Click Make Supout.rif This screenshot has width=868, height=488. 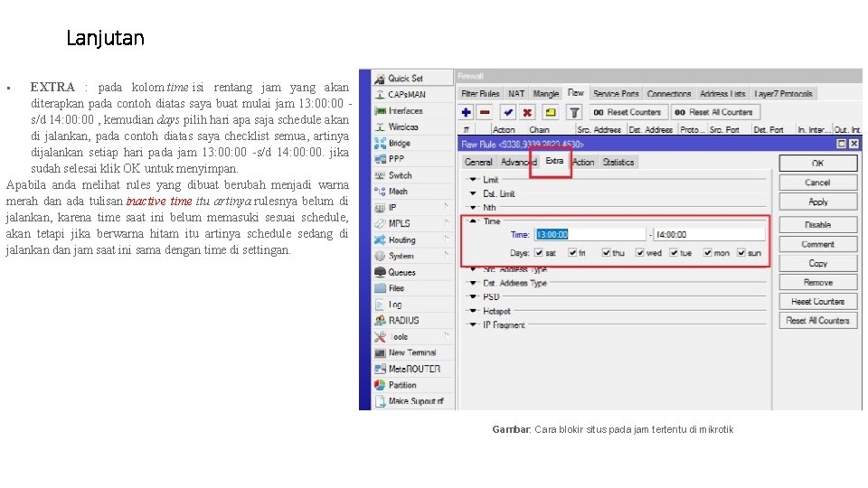click(412, 400)
